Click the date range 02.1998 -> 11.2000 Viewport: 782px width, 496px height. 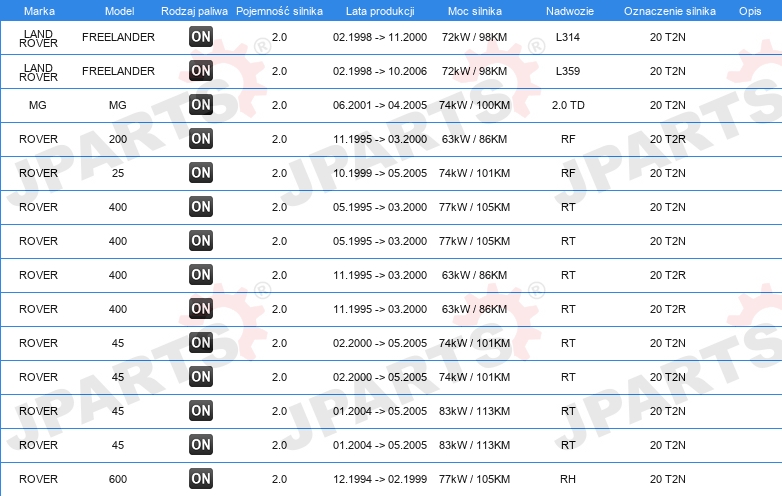click(x=380, y=37)
